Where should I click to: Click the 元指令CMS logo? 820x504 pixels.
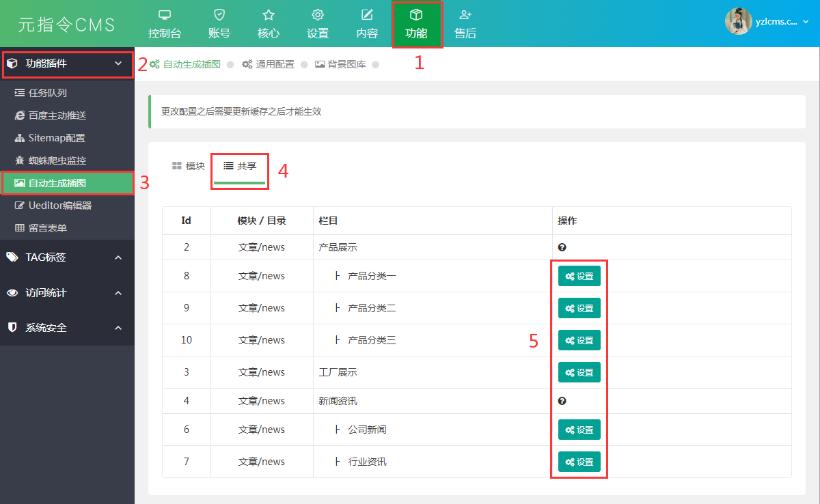[66, 25]
